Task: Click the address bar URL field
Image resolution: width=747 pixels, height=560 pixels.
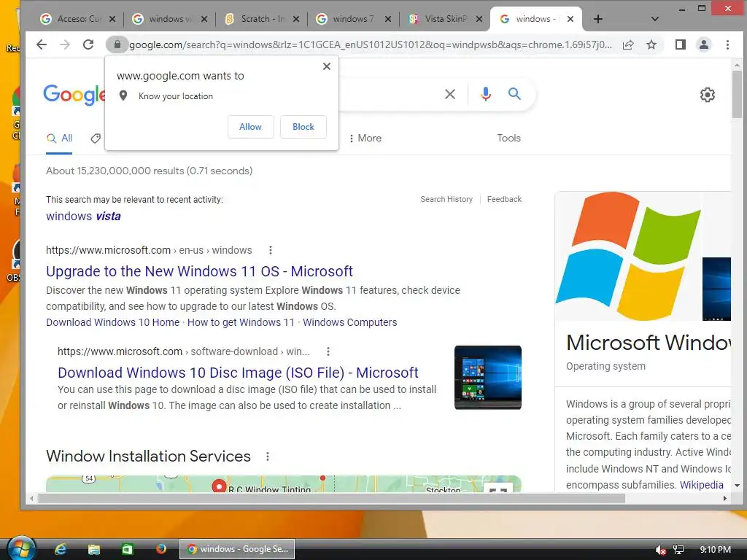Action: 370,44
